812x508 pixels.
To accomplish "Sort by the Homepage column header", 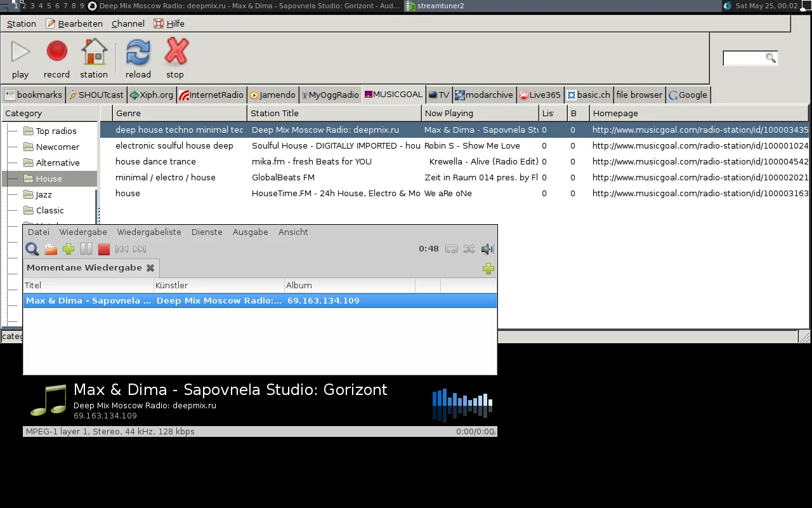I will click(x=699, y=113).
